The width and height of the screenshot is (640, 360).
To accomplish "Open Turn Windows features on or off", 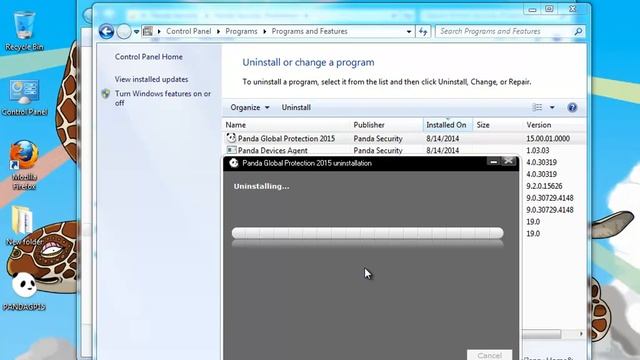I will point(163,98).
